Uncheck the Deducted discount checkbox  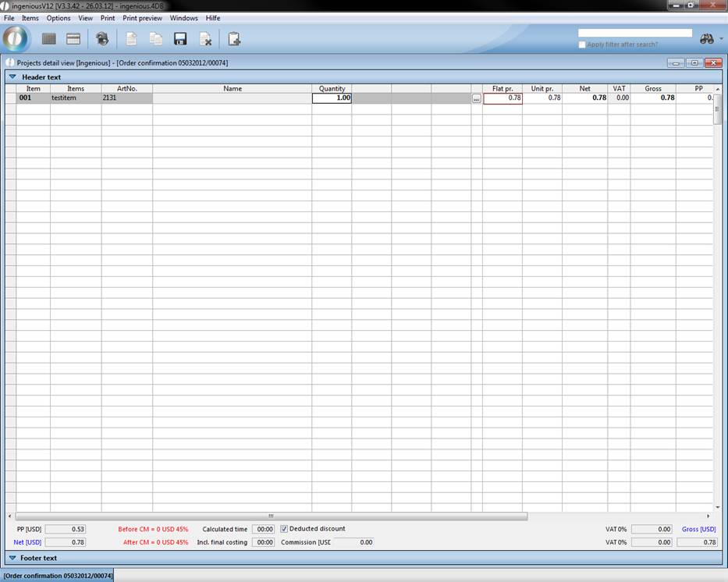pyautogui.click(x=284, y=529)
